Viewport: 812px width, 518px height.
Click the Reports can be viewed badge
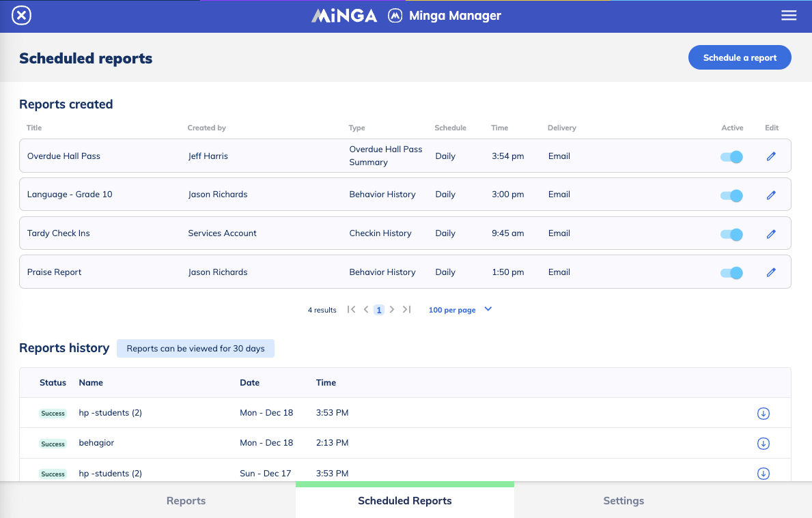pos(195,348)
